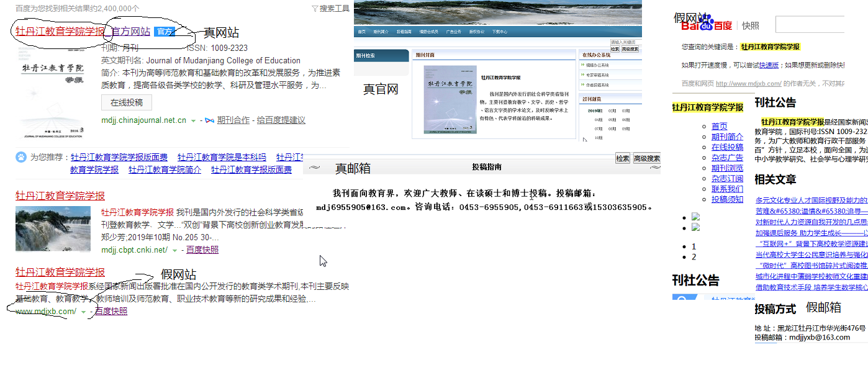Click recommendation 牡丹江教育学院简介
This screenshot has width=868, height=365.
tap(165, 170)
